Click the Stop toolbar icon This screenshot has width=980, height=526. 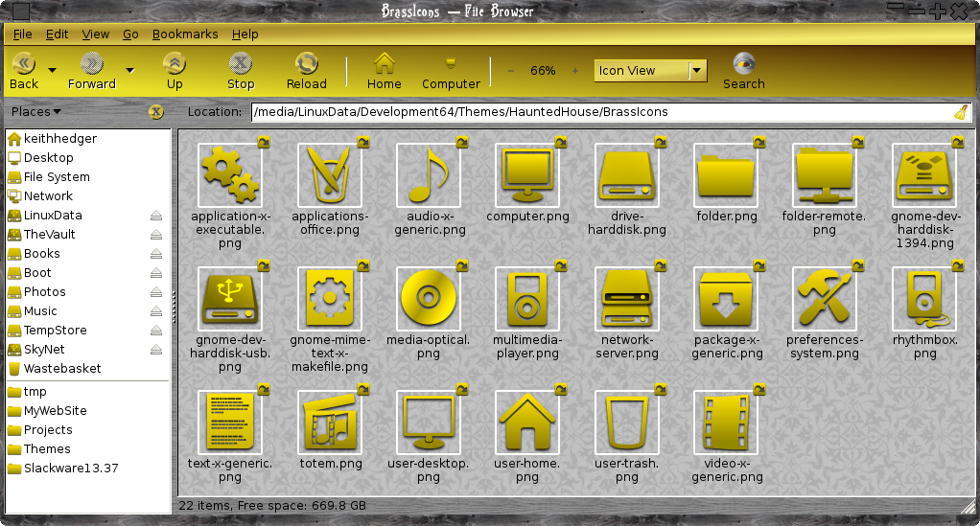241,64
